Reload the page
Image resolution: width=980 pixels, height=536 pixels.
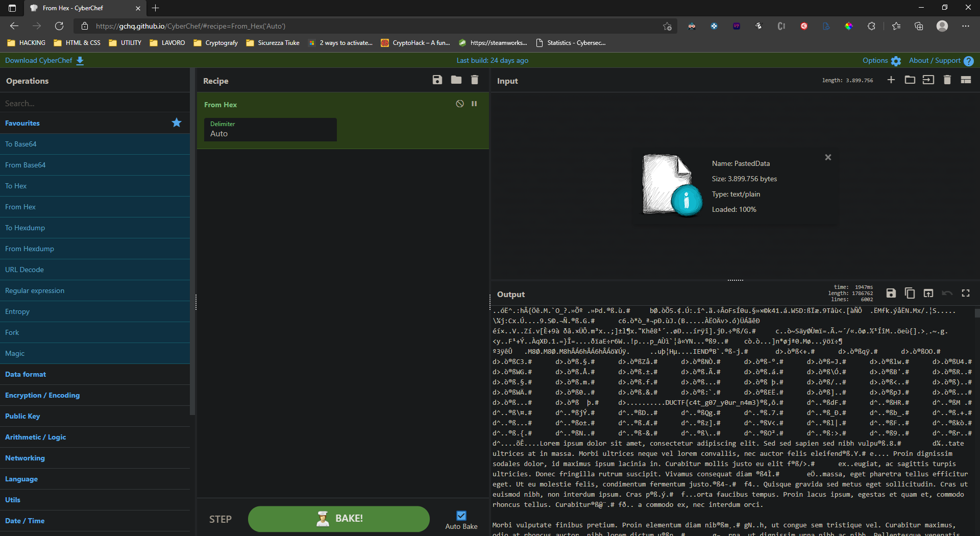(x=59, y=26)
